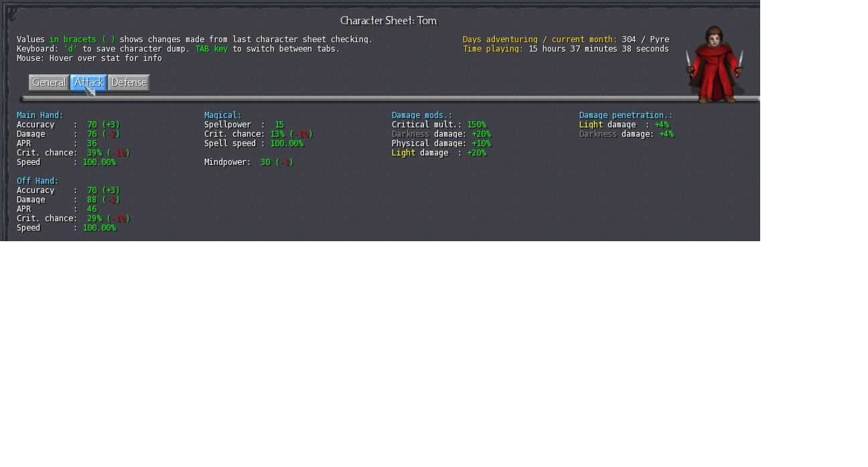
Task: Switch to the General tab
Action: click(49, 82)
